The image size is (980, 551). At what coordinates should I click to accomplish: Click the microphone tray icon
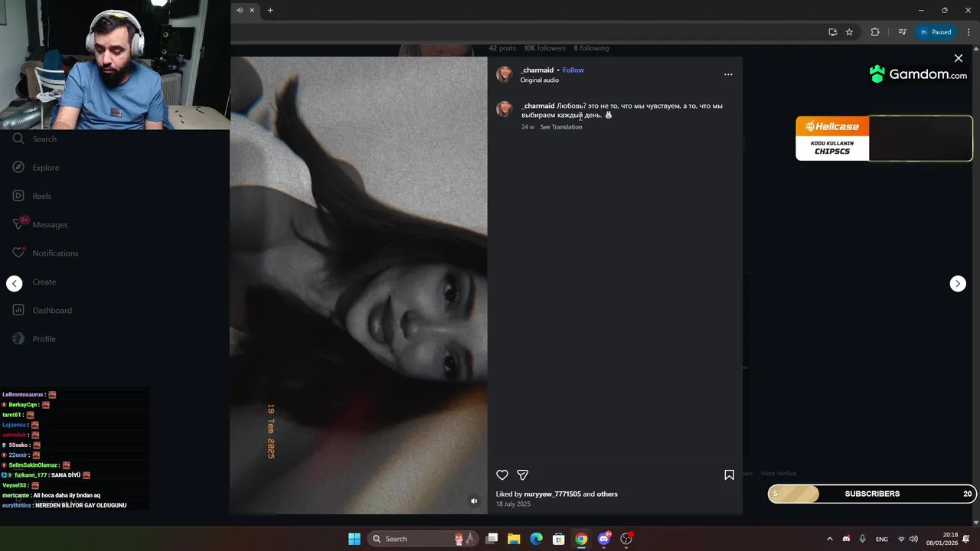[x=863, y=539]
